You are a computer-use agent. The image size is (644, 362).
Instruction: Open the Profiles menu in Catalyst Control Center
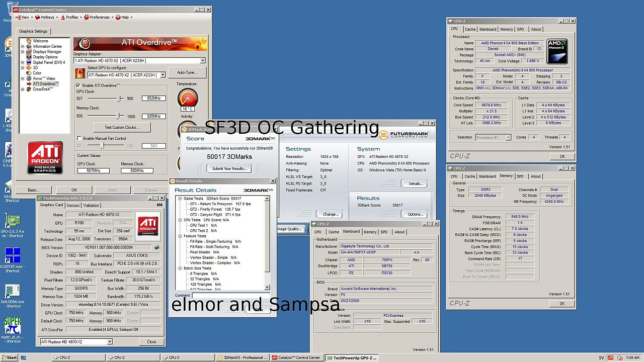pos(71,17)
